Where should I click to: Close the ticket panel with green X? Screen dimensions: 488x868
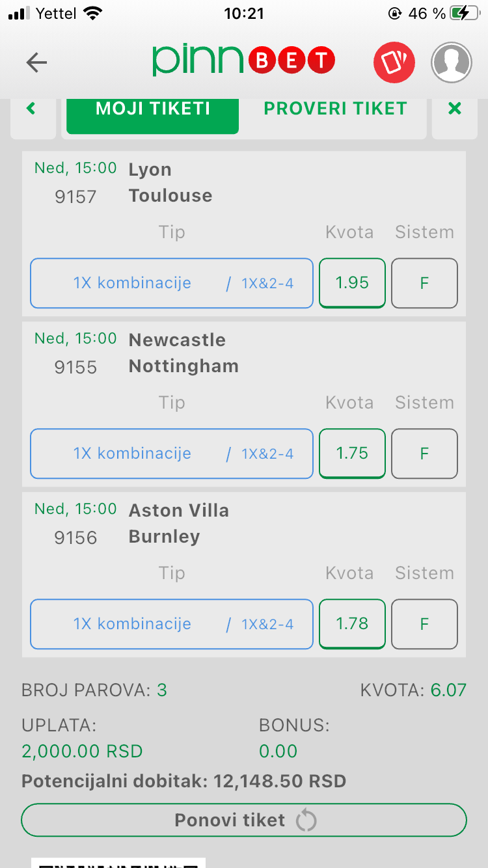coord(455,109)
